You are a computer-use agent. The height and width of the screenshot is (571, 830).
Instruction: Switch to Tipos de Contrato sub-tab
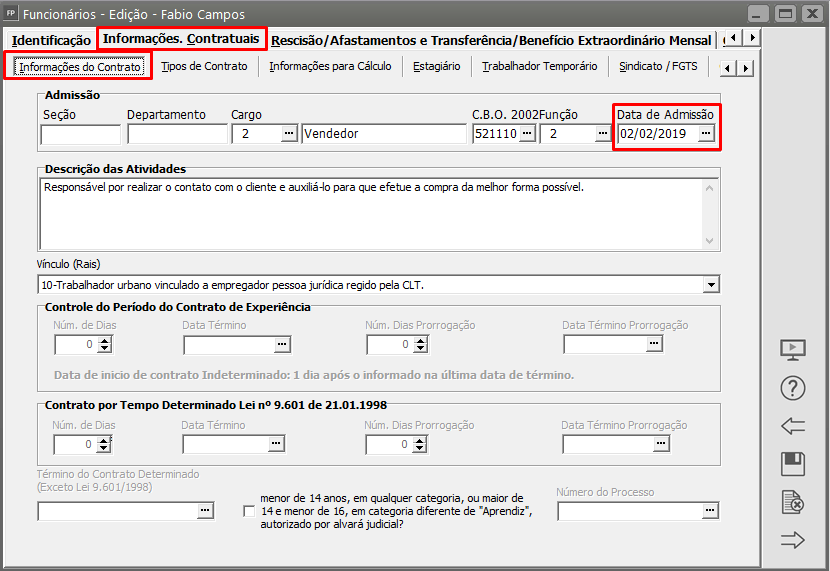(204, 66)
